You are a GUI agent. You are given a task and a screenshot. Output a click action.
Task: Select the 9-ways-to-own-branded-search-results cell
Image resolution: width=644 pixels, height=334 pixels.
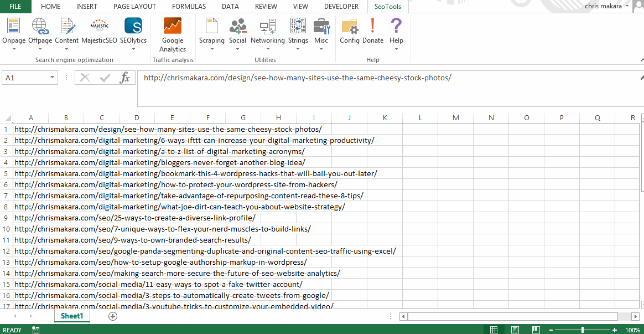pos(133,240)
